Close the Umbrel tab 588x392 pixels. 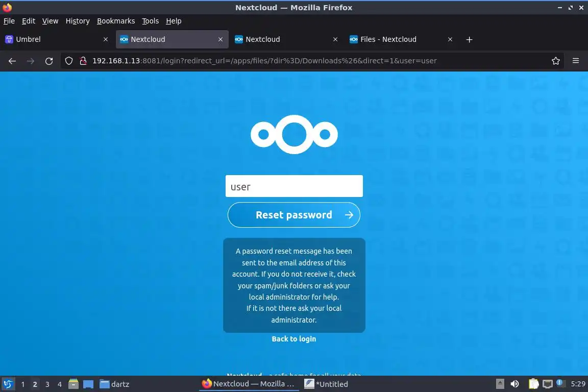pos(105,39)
